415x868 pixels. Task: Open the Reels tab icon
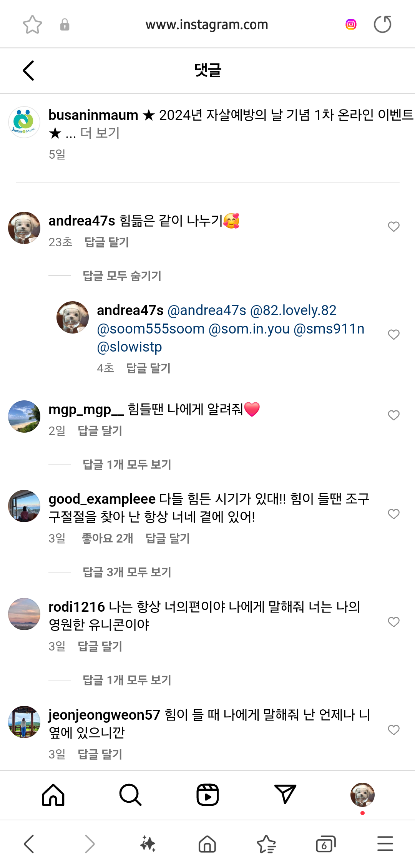pos(207,795)
